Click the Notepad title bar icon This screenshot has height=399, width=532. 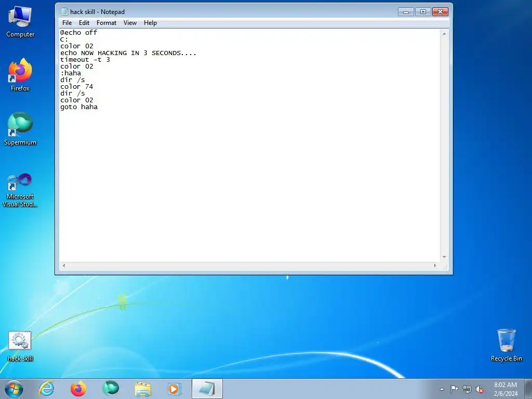coord(64,11)
